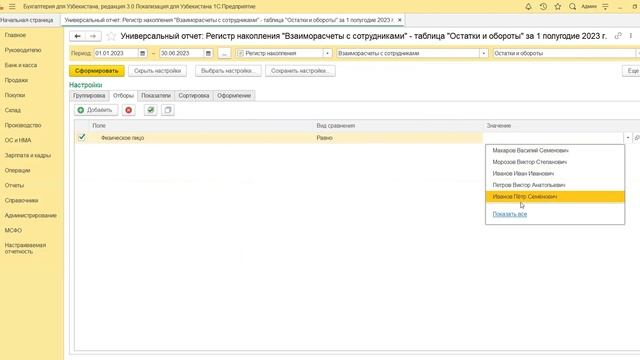Screen dimensions: 640x360
Task: Open Банк и касса section
Action: point(21,65)
